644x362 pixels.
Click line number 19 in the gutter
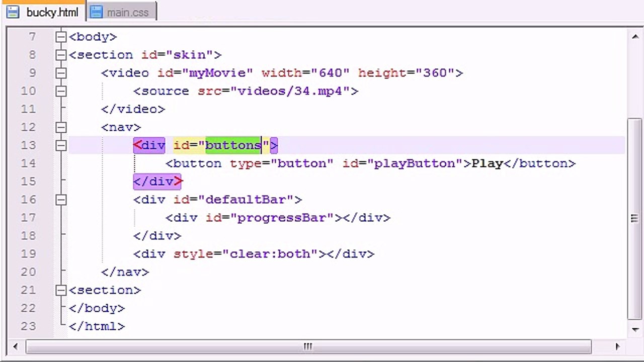28,254
